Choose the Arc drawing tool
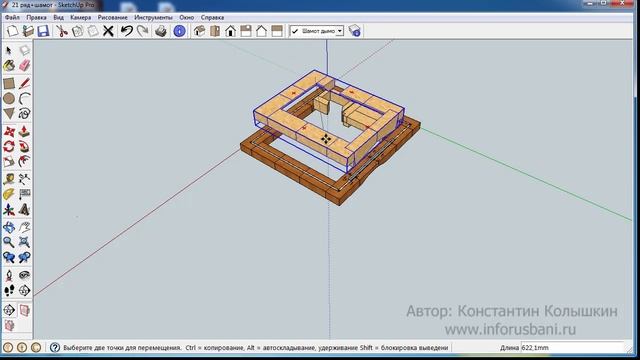640x360 pixels. (24, 98)
